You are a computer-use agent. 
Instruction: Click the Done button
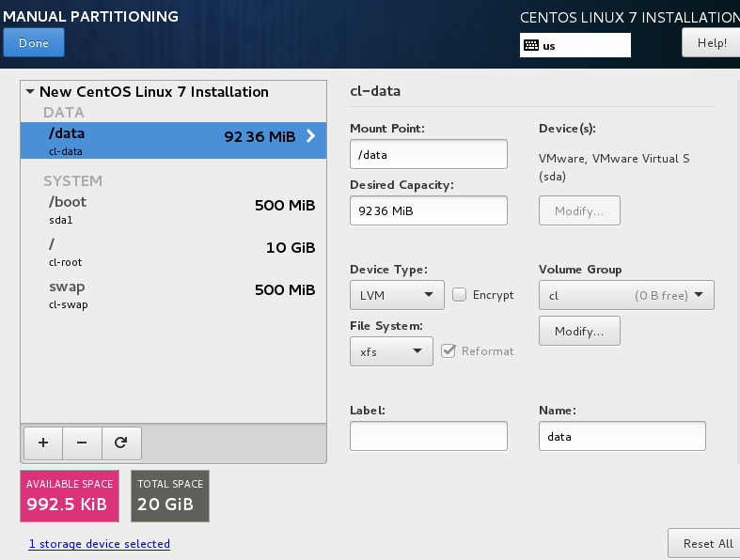(34, 42)
